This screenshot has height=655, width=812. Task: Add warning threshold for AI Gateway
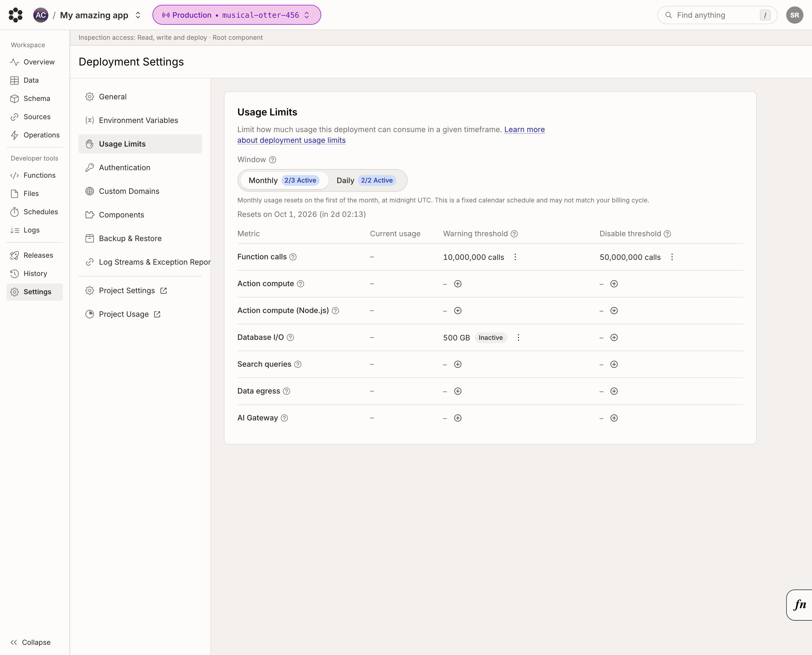pos(458,418)
